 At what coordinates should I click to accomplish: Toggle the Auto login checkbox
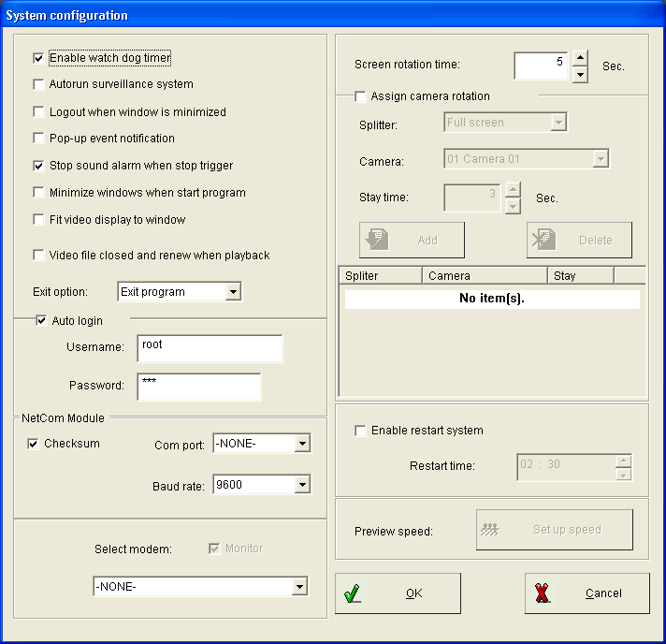point(41,321)
